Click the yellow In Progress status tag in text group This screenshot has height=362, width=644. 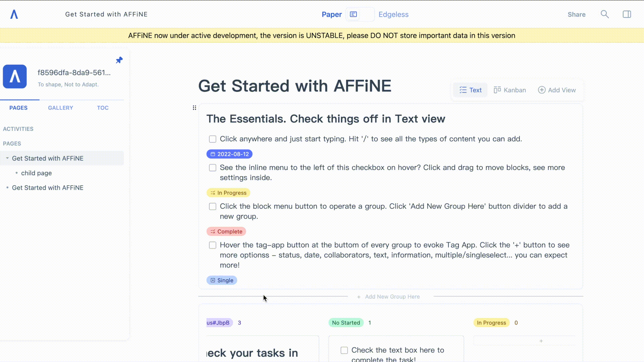coord(228,193)
